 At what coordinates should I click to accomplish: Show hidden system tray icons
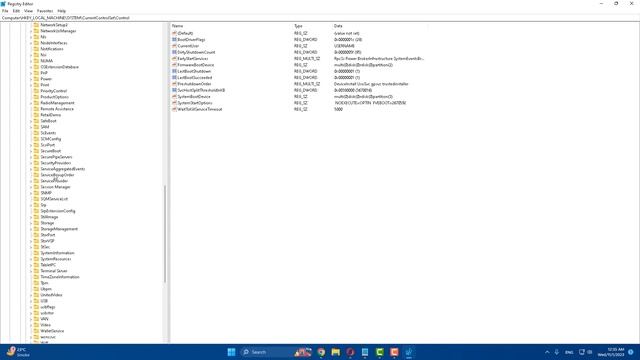coord(547,352)
